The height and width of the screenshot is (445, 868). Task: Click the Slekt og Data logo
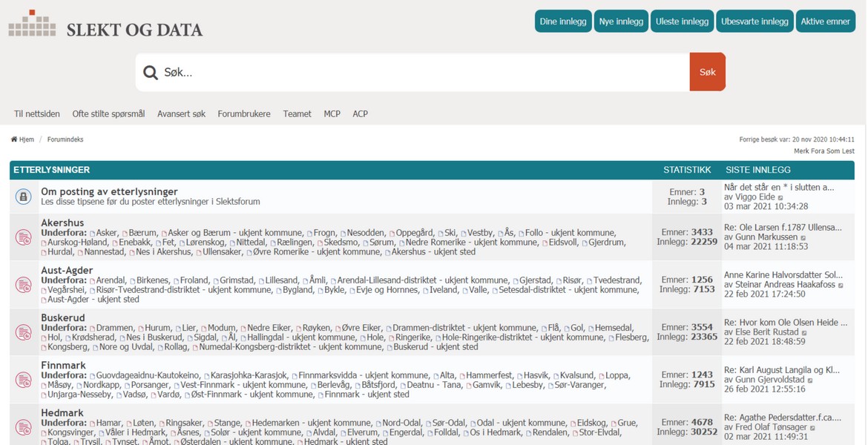105,26
